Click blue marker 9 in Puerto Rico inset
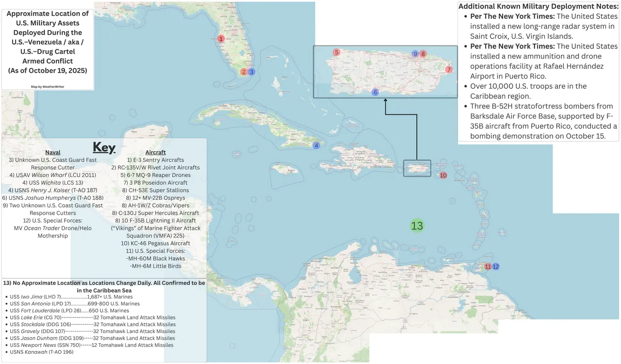621x364 pixels. 415,54
